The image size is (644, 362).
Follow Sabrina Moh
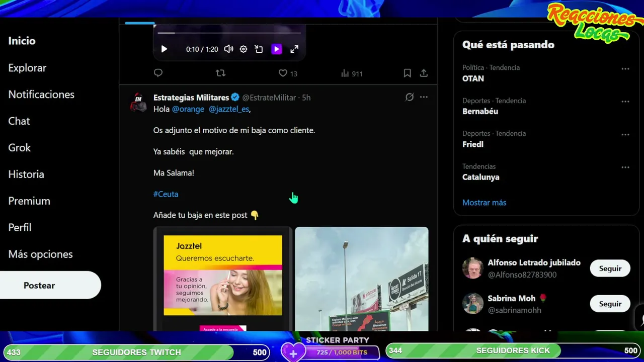pyautogui.click(x=610, y=304)
